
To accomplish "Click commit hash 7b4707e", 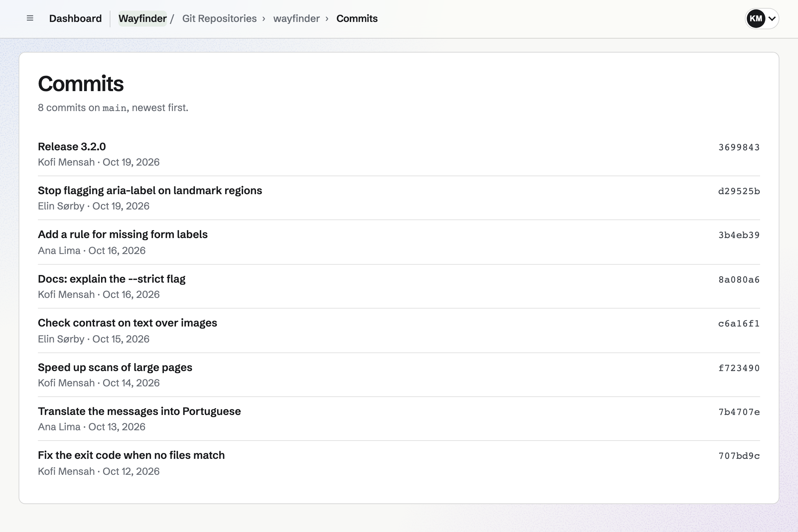I will tap(739, 412).
